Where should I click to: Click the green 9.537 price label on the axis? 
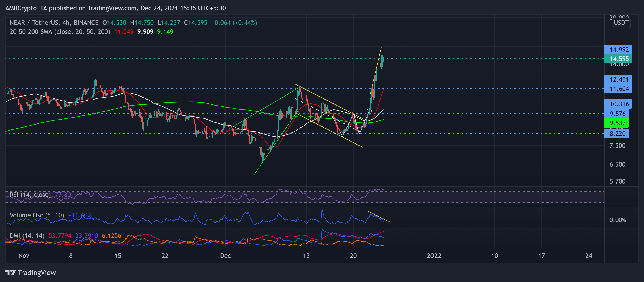tap(617, 123)
